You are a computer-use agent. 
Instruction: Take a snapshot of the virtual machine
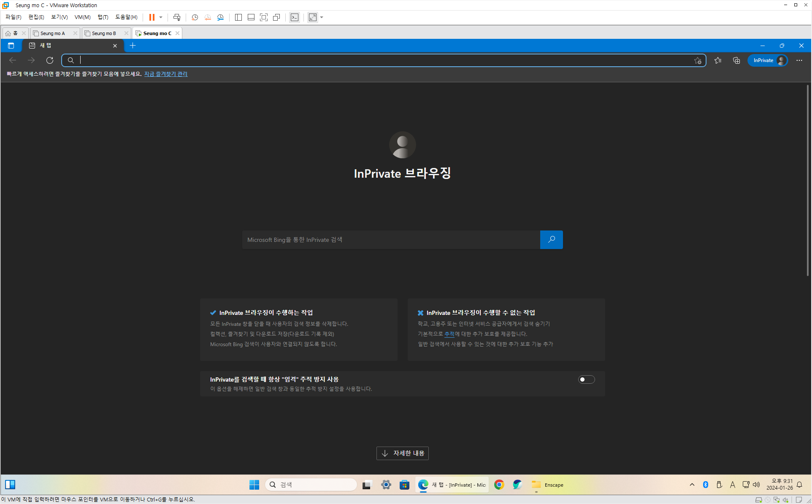pyautogui.click(x=195, y=17)
